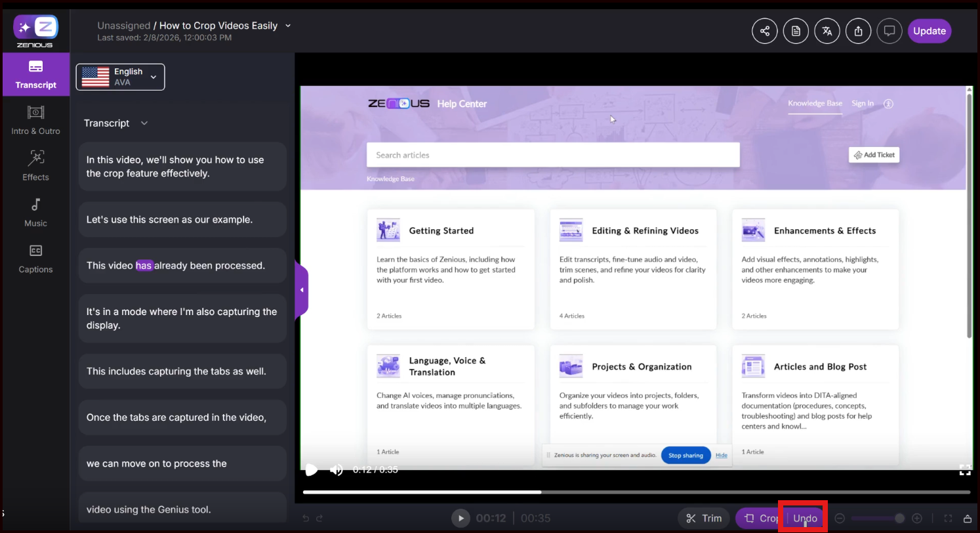Click the purple Update button

929,31
